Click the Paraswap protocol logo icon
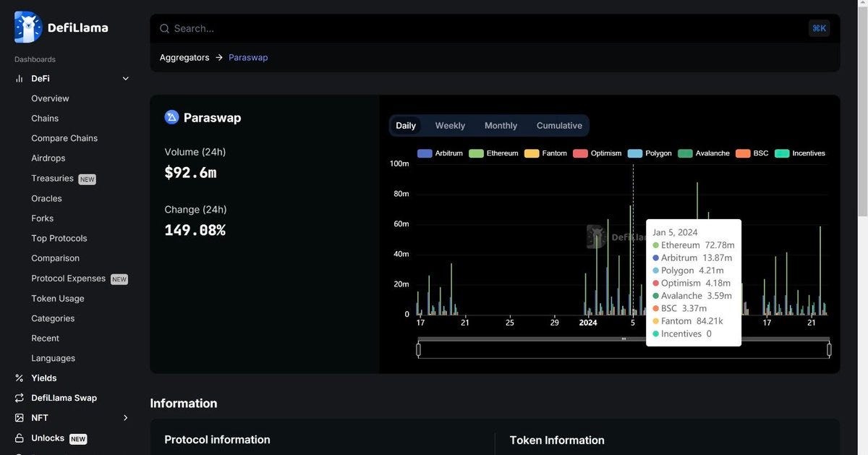 coord(171,117)
